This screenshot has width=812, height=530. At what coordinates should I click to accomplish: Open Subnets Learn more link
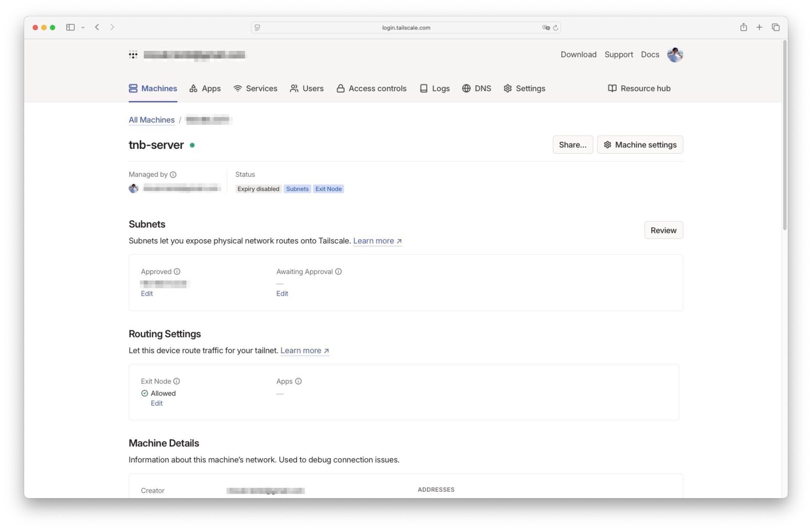click(377, 241)
